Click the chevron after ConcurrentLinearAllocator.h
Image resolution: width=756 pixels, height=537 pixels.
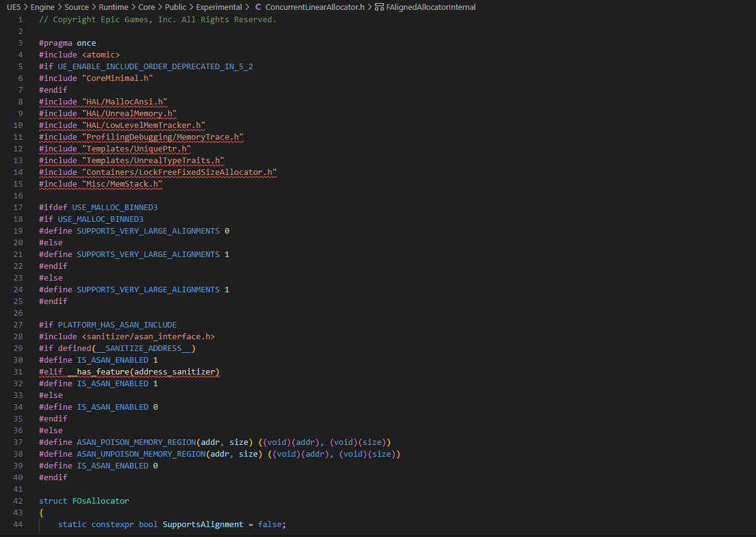point(370,7)
